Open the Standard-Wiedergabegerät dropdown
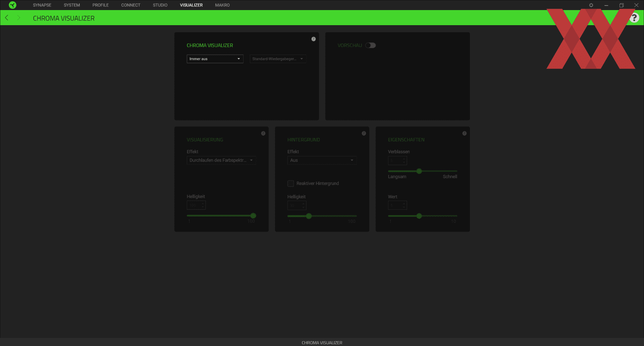The height and width of the screenshot is (346, 644). 278,59
